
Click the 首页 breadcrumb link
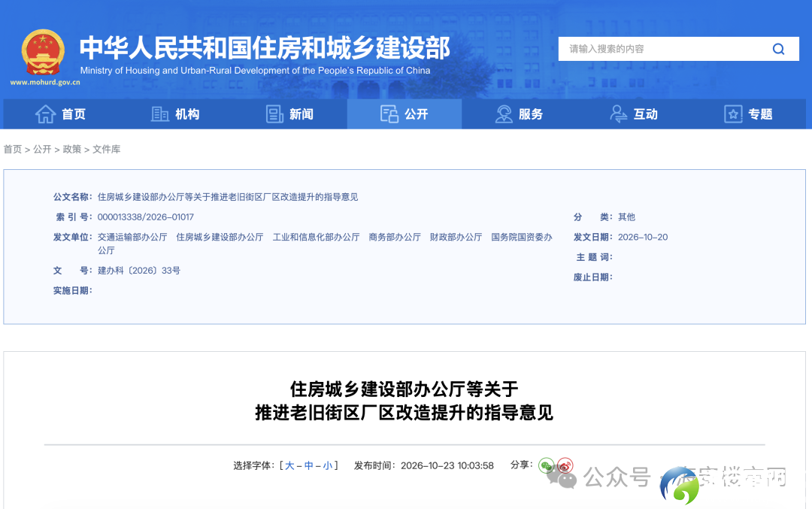click(13, 149)
